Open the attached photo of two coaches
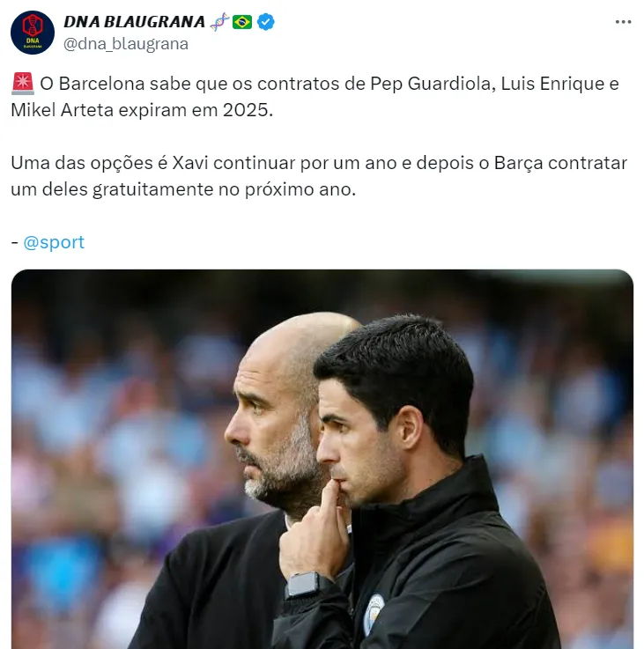644x649 pixels. 322,459
